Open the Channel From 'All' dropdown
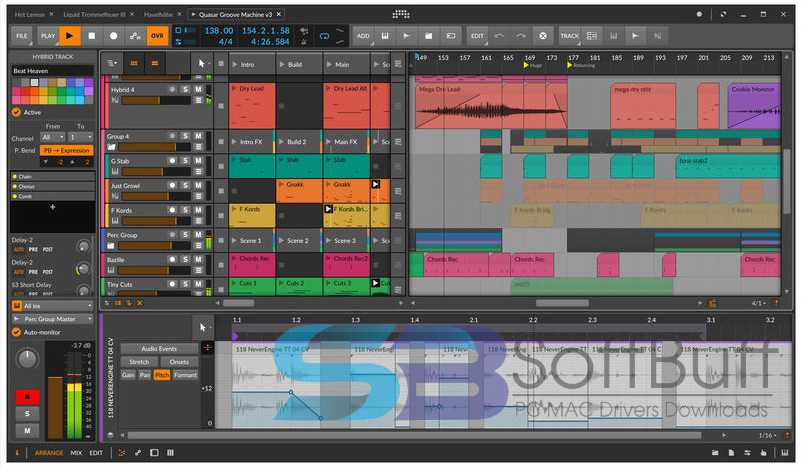The width and height of the screenshot is (801, 467). (x=53, y=137)
